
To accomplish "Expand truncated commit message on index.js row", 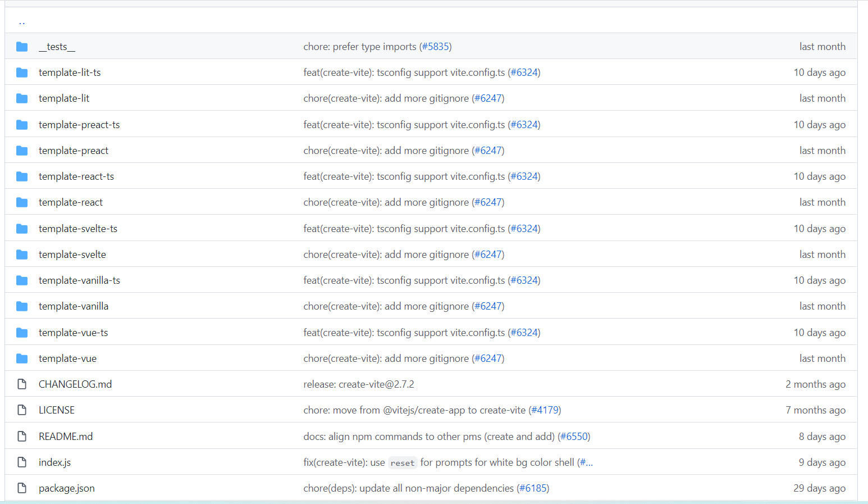I will click(x=586, y=462).
